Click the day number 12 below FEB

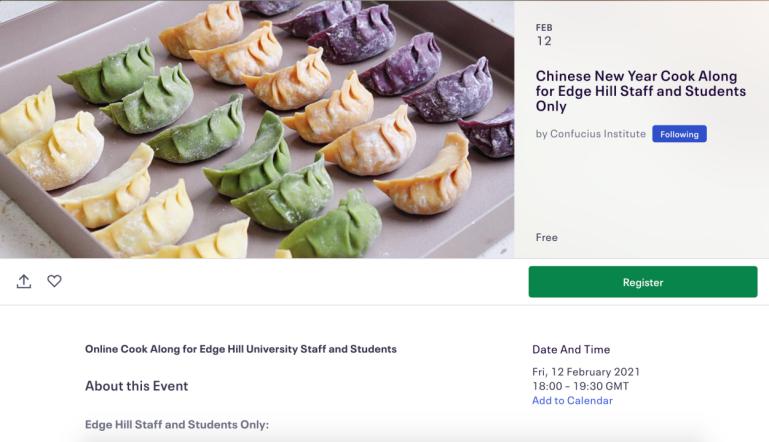(x=544, y=42)
